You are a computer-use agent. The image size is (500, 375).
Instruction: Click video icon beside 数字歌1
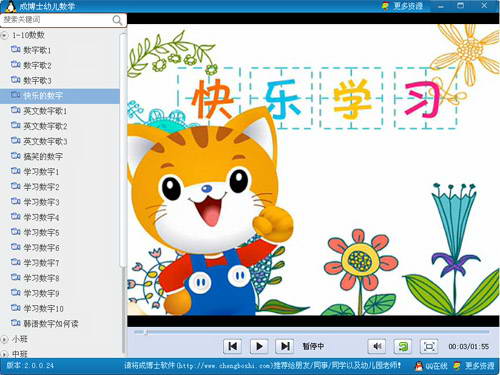[x=16, y=49]
